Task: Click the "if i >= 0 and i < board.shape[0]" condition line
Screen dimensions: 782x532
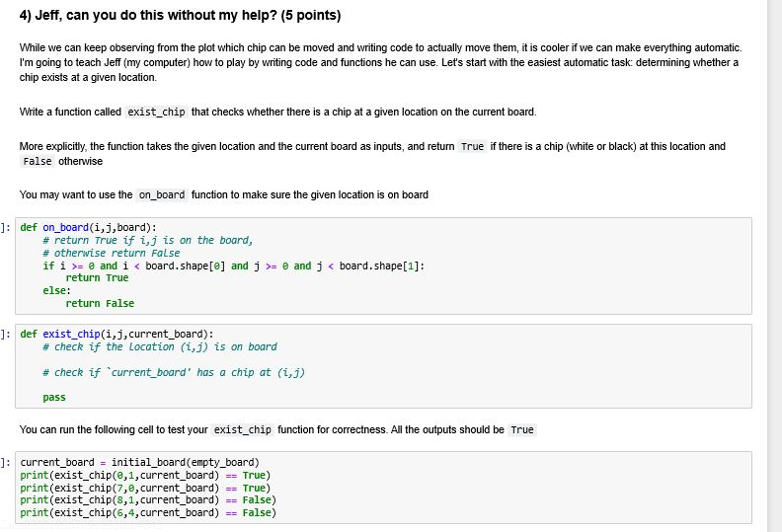Action: tap(234, 266)
